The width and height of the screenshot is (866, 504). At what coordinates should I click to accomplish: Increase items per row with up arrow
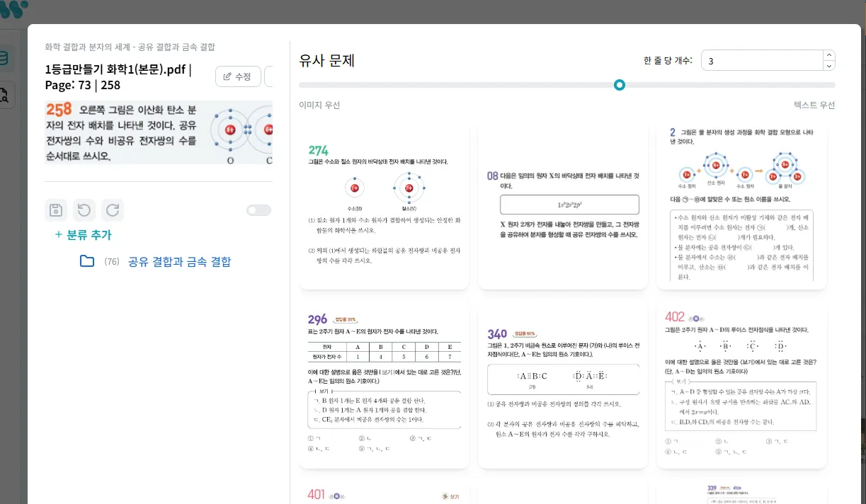[829, 55]
